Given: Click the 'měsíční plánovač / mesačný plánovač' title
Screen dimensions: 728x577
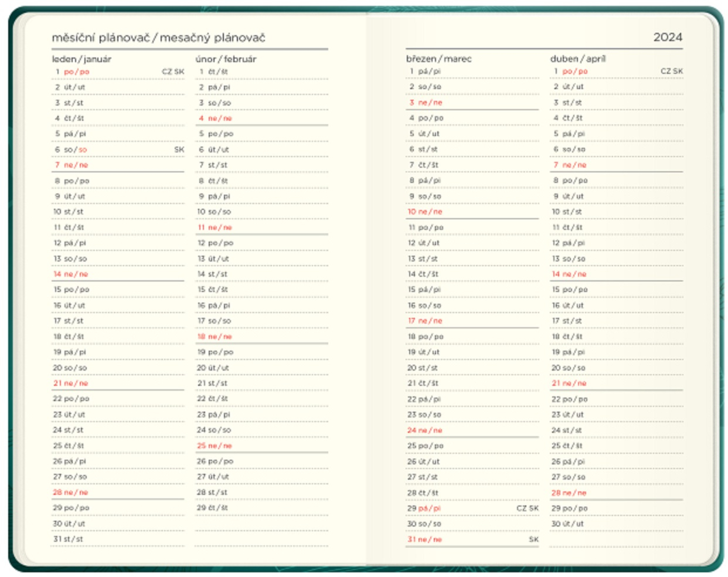Looking at the screenshot, I should coord(158,38).
